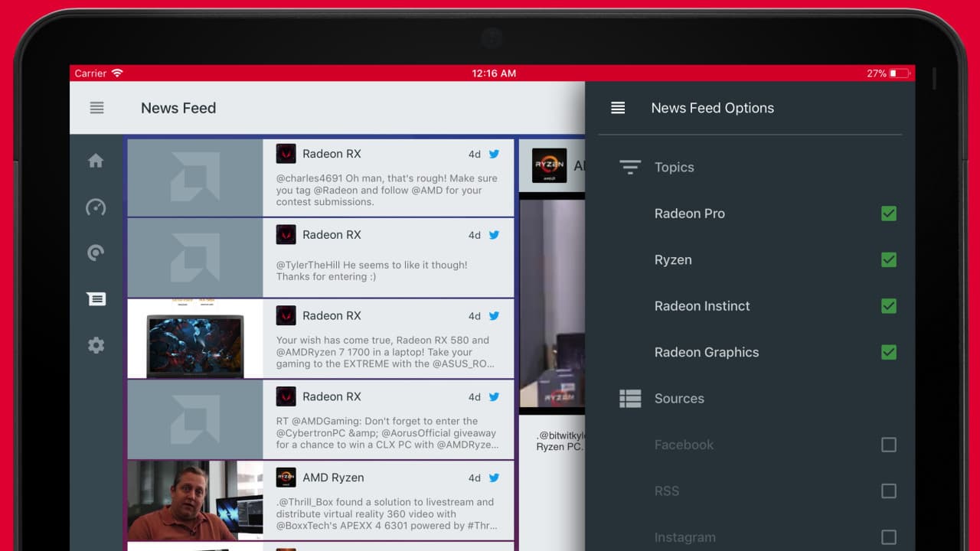Screen dimensions: 980x551
Task: Tap the Ryzen logo avatar on the partially hidden card
Action: click(549, 166)
